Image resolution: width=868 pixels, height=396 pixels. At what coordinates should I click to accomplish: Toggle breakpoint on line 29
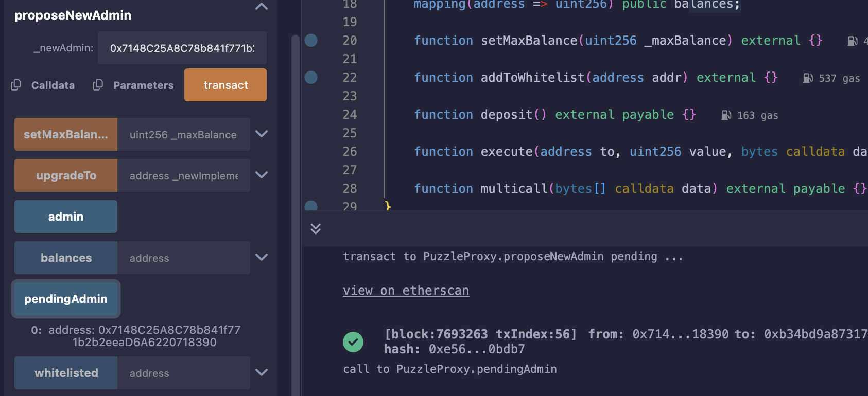coord(311,206)
